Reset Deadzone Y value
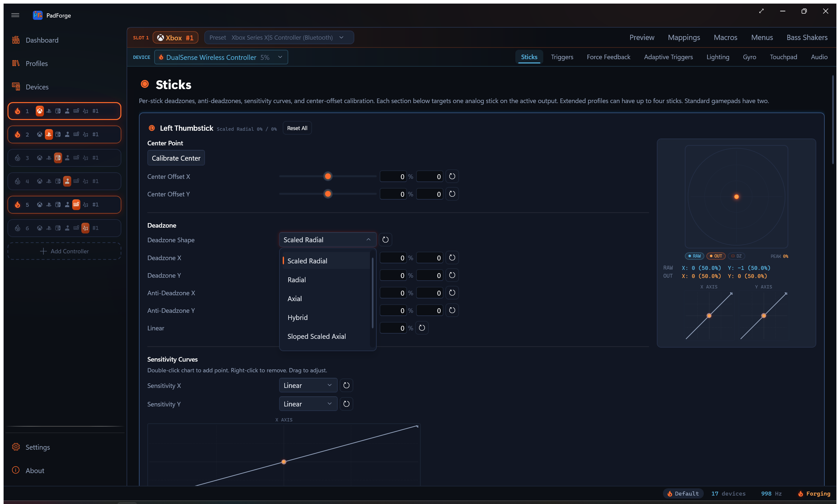Image resolution: width=840 pixels, height=504 pixels. 452,275
